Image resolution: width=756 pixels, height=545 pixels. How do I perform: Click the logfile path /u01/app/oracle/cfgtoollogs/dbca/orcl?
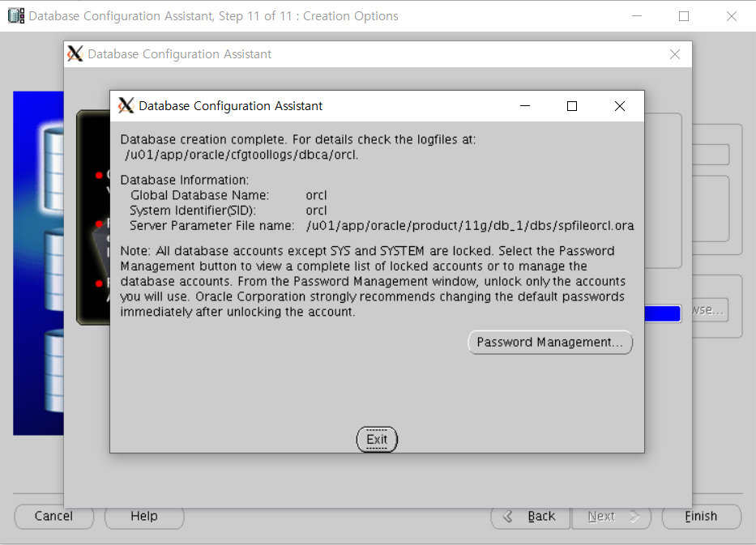coord(241,155)
